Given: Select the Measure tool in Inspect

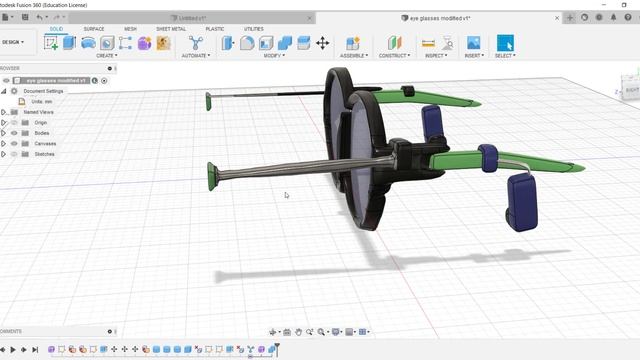Looking at the screenshot, I should point(428,43).
